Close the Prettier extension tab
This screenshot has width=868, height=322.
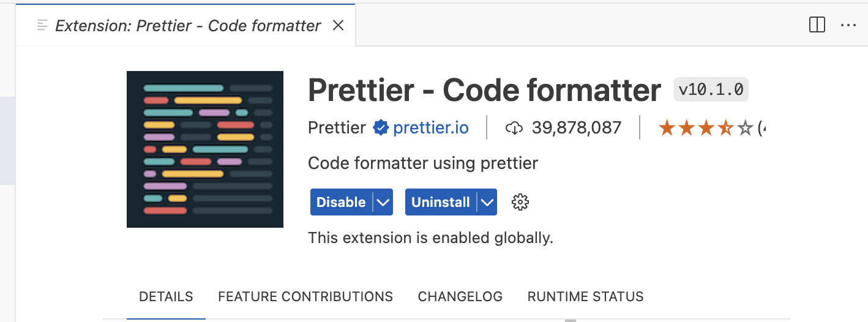point(338,26)
